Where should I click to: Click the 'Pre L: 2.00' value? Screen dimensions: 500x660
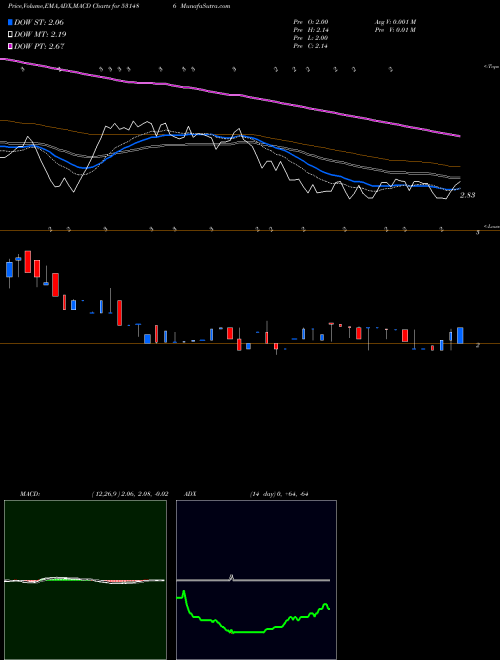(x=311, y=38)
